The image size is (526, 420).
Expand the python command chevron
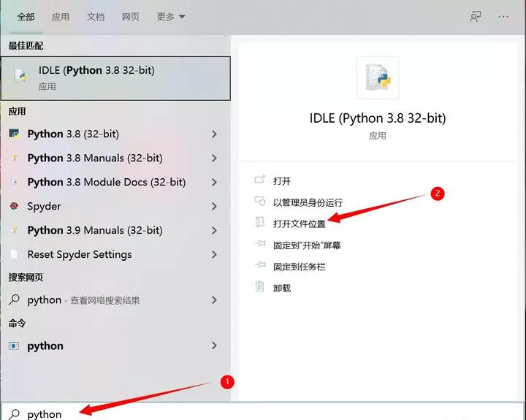(x=214, y=346)
